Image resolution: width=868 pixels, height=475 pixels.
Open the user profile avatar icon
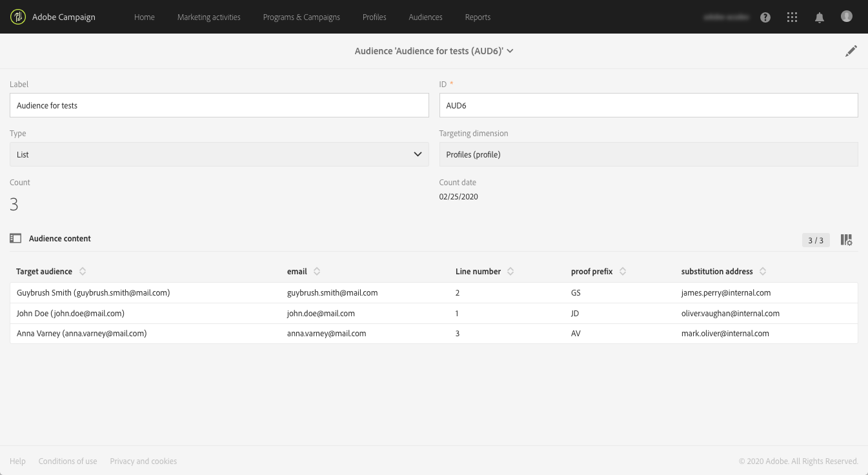pos(847,17)
